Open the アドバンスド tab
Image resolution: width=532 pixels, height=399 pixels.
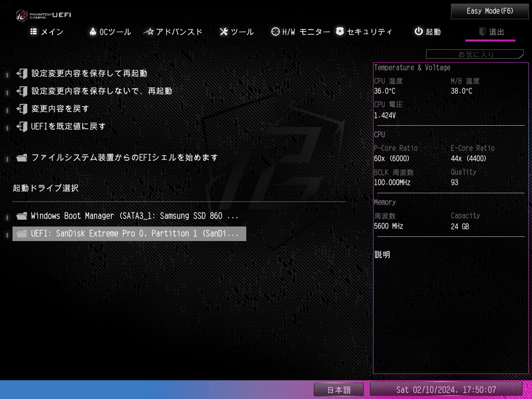click(173, 32)
